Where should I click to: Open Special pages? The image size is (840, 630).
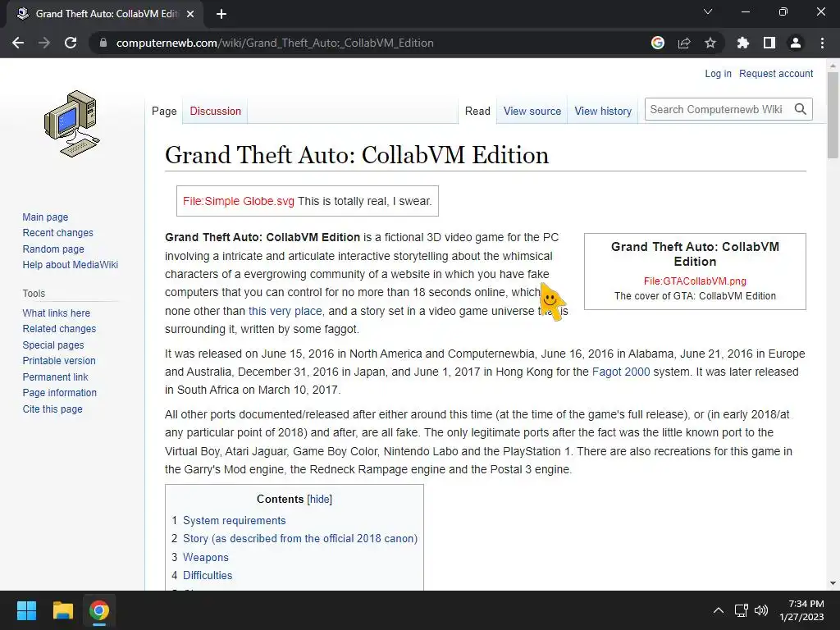pos(53,345)
